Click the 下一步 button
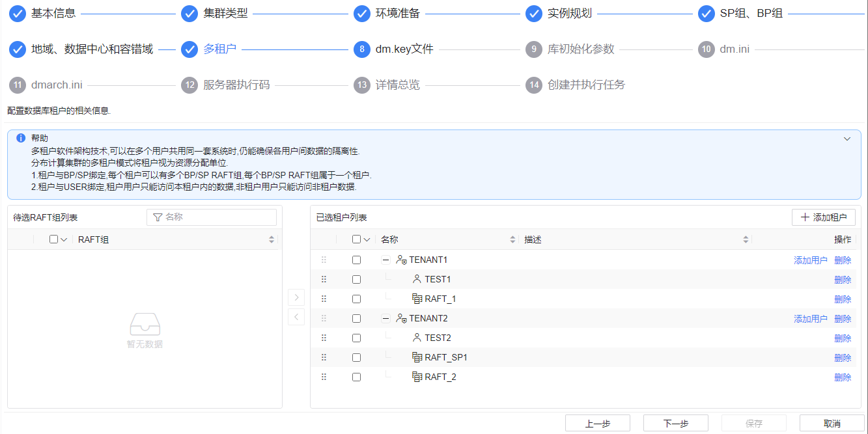 point(676,423)
